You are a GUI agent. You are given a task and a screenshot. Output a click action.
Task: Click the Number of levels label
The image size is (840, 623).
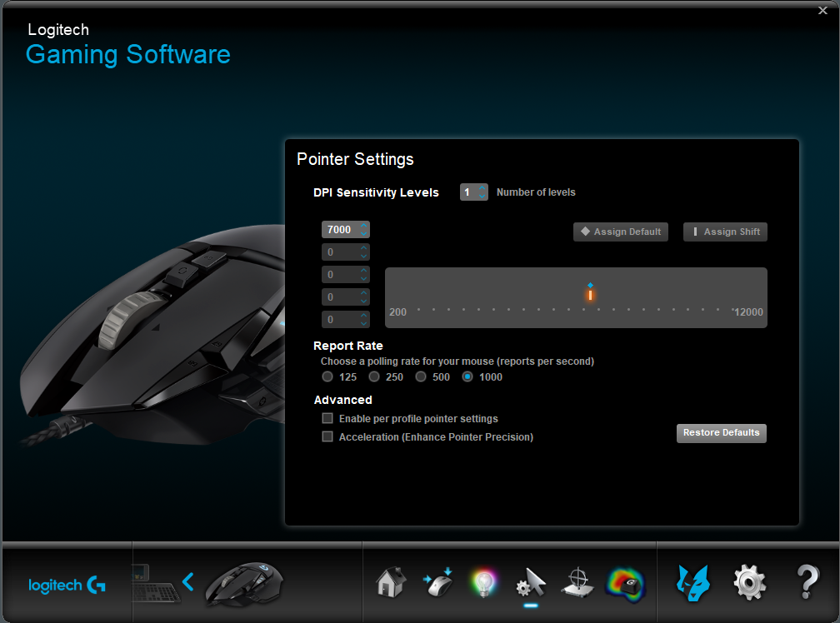(536, 192)
